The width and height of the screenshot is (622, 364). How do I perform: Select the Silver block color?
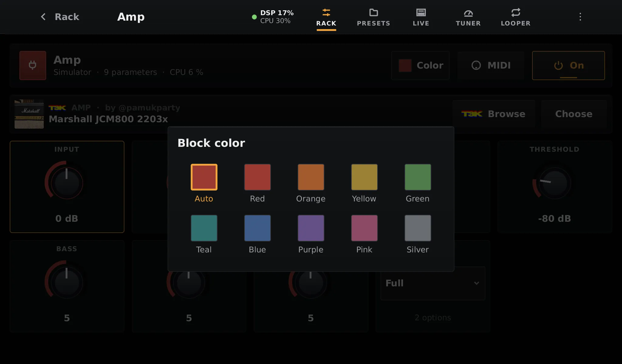point(418,228)
